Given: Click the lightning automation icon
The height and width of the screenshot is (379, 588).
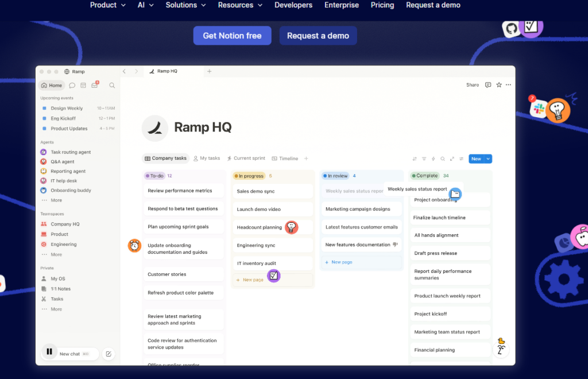Looking at the screenshot, I should (x=434, y=158).
